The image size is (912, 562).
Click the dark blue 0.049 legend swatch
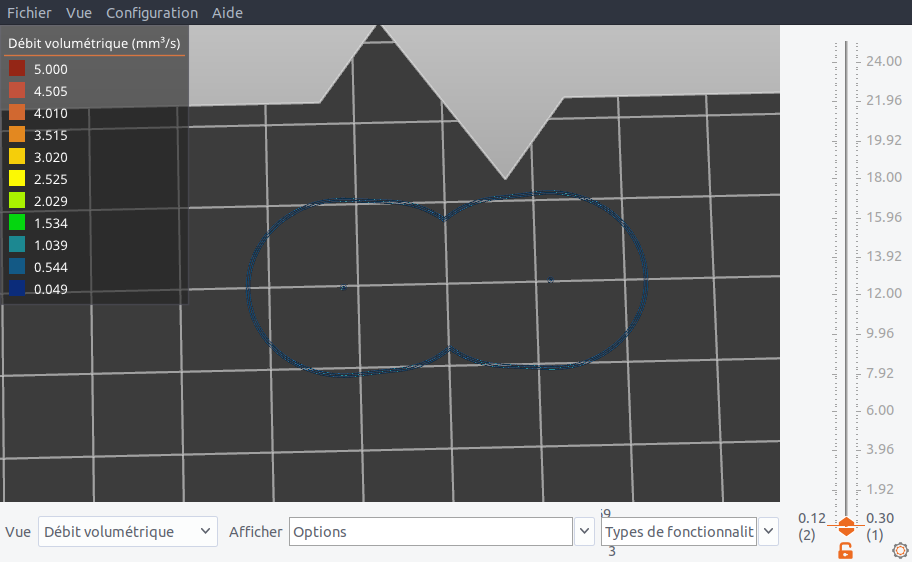pyautogui.click(x=17, y=289)
